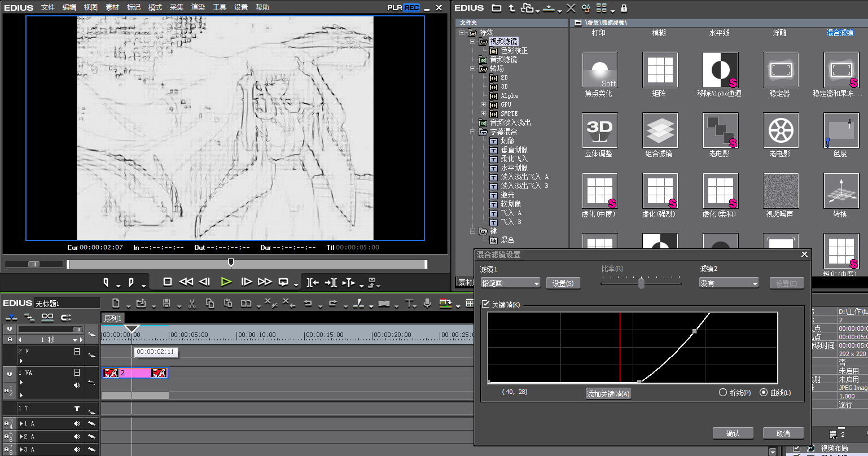The height and width of the screenshot is (456, 868).
Task: Click the 焦点柔化 soft focus effect icon
Action: (599, 71)
